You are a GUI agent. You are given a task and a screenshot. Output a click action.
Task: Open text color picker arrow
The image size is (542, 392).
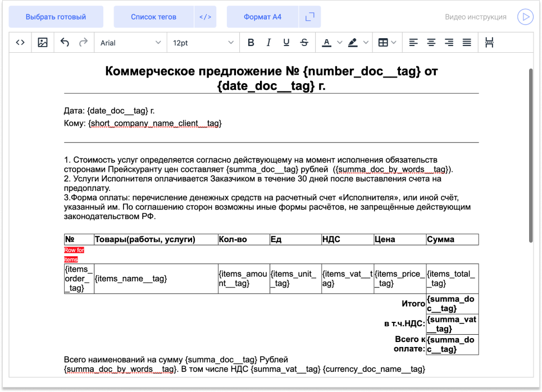[339, 43]
